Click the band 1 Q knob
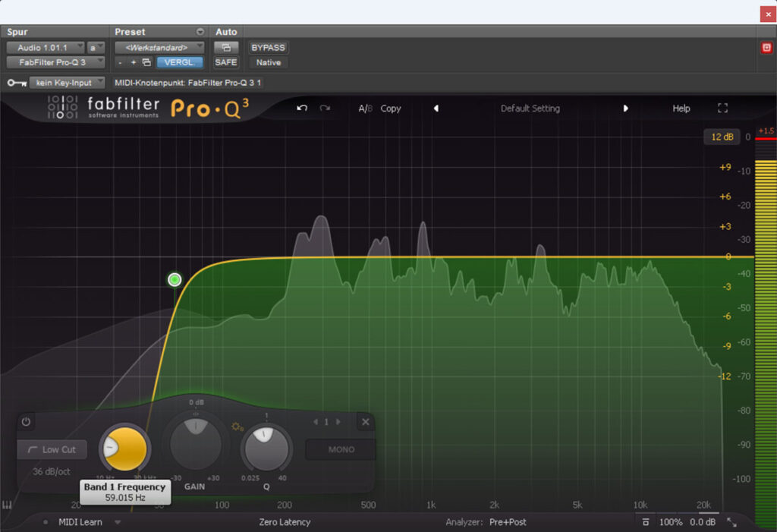 point(266,449)
